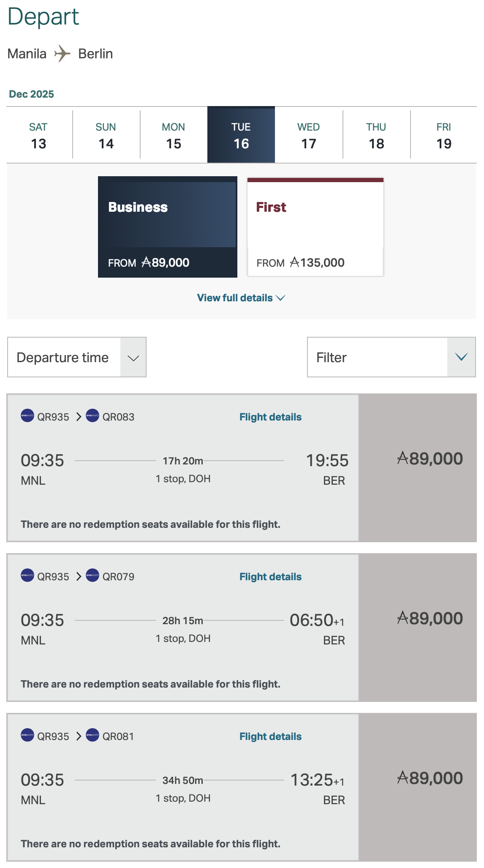The image size is (484, 868).
Task: Switch to FRI 19 date tab
Action: pos(444,135)
